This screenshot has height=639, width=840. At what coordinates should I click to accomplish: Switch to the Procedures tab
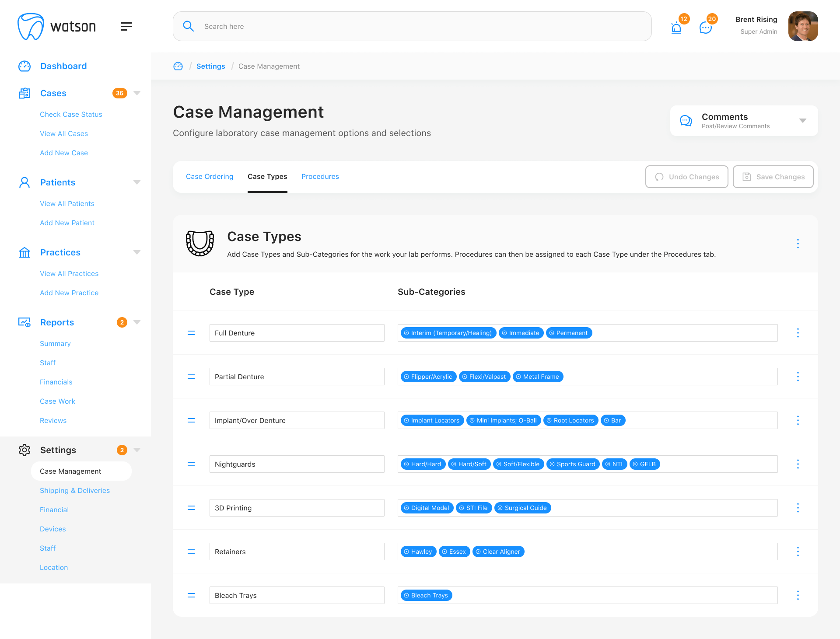click(x=320, y=177)
